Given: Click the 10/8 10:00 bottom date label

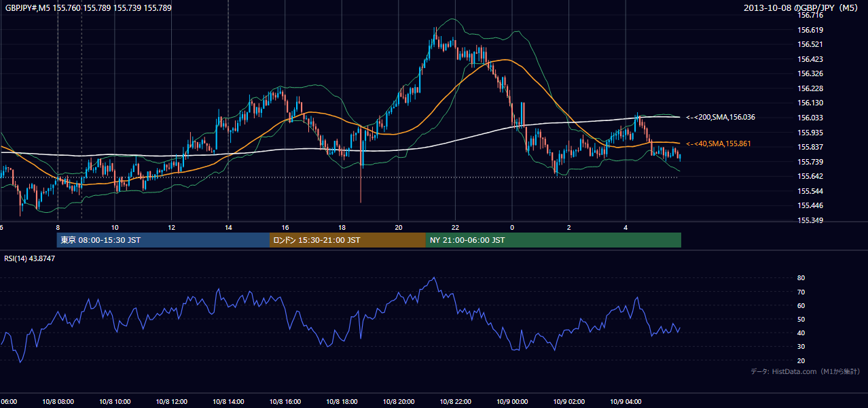Looking at the screenshot, I should pyautogui.click(x=115, y=402).
